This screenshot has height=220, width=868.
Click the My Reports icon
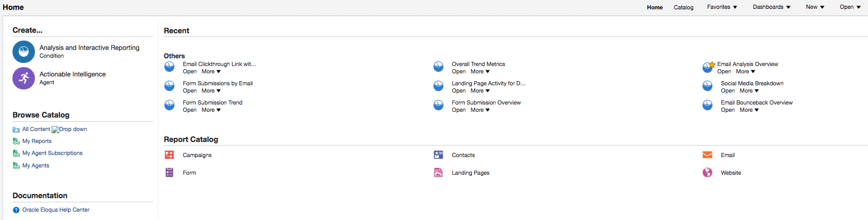16,141
